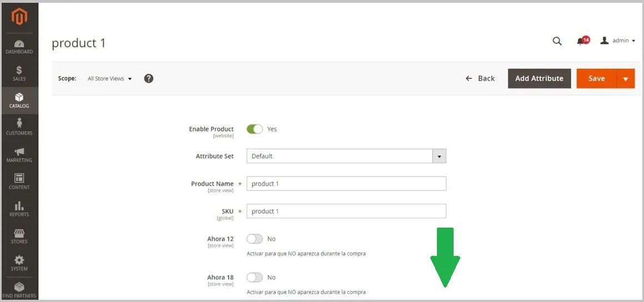Click the Magento logo icon

(19, 17)
